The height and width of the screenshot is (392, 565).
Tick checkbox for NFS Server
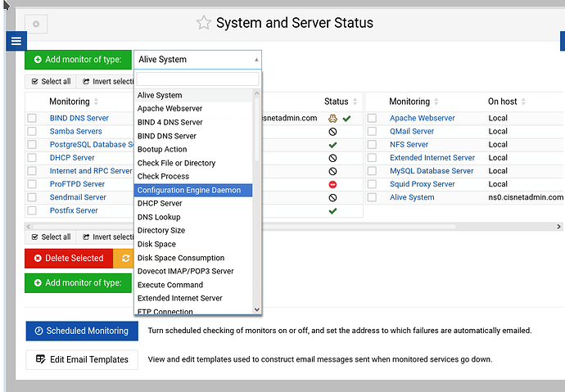click(x=373, y=144)
